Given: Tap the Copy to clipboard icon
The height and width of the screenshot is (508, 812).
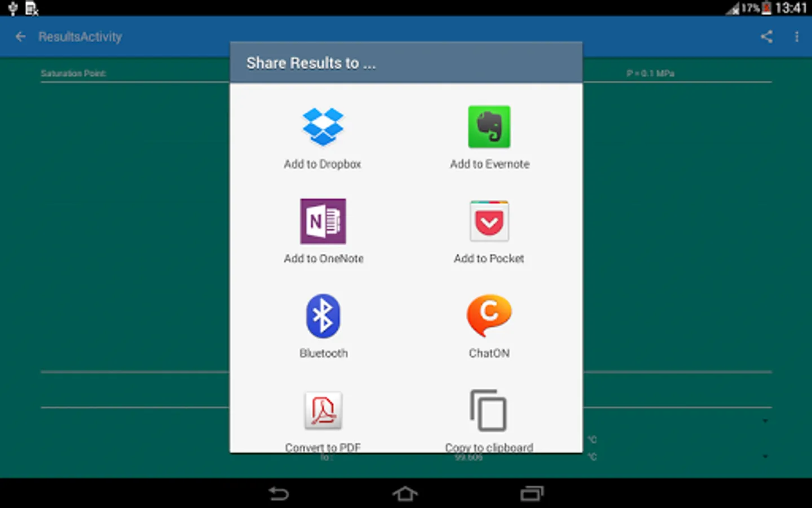Looking at the screenshot, I should click(488, 410).
